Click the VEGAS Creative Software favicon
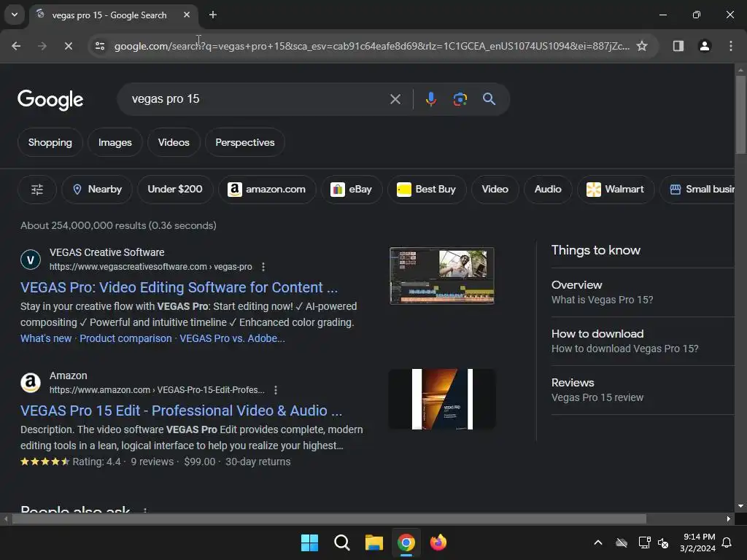 coord(31,260)
